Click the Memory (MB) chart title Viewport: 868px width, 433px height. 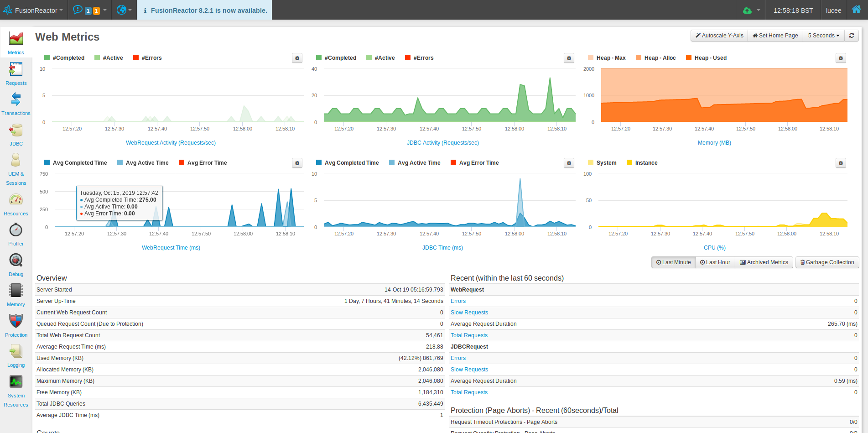pos(714,143)
